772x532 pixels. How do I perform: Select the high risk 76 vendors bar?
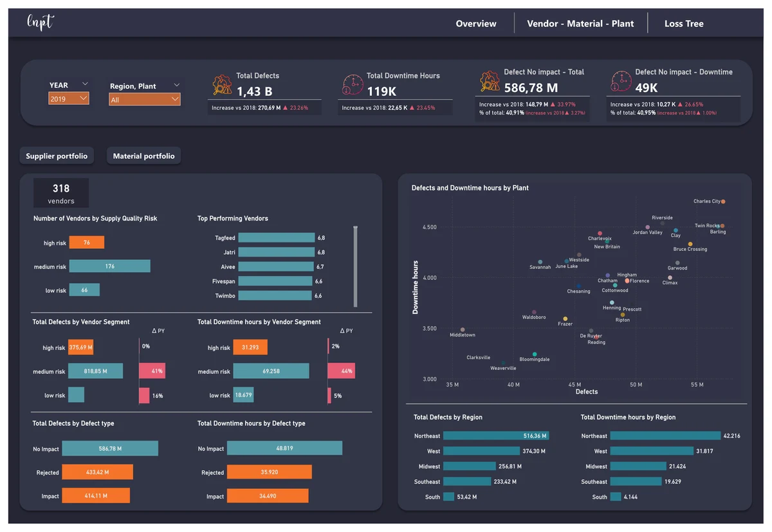86,243
